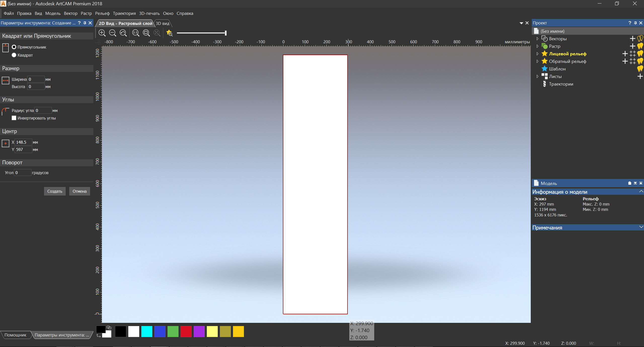
Task: Expand the Листы tree node
Action: tap(538, 76)
